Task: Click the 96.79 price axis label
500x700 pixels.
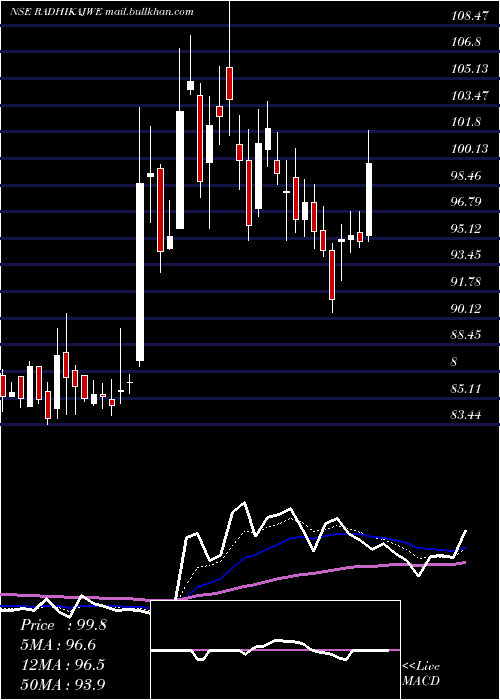Action: (x=466, y=202)
